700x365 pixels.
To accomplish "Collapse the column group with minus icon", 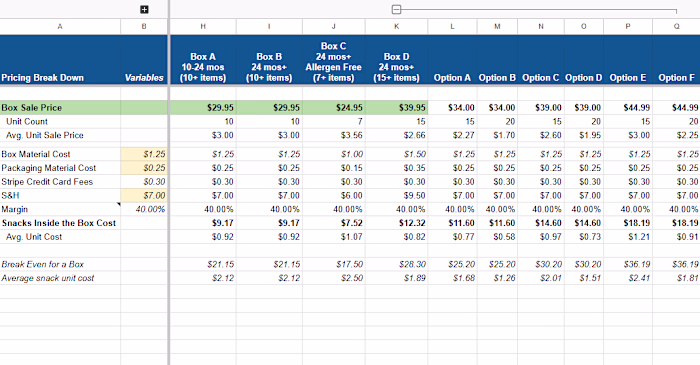I will coord(396,9).
